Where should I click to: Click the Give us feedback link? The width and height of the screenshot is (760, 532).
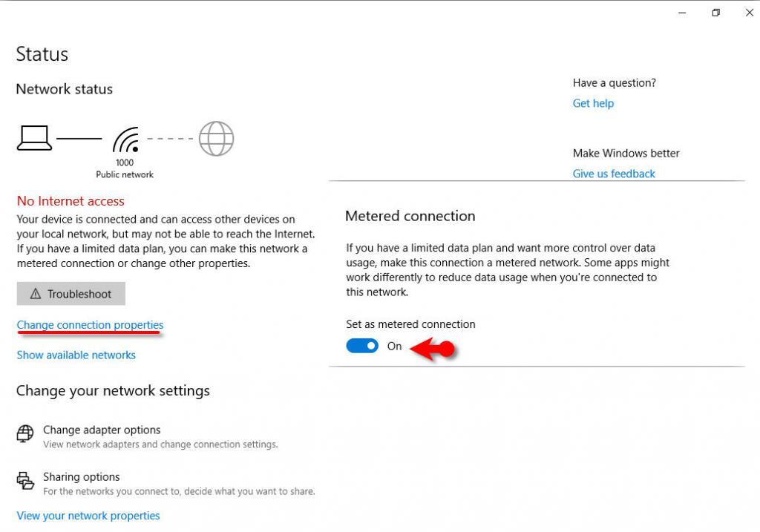coord(614,173)
